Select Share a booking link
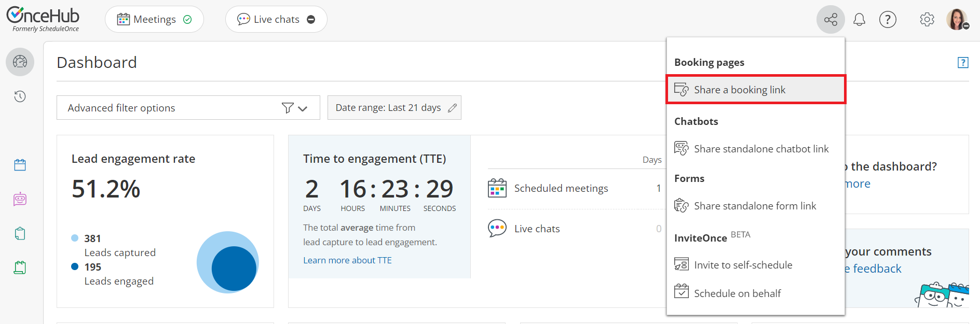This screenshot has width=980, height=324. coord(740,90)
